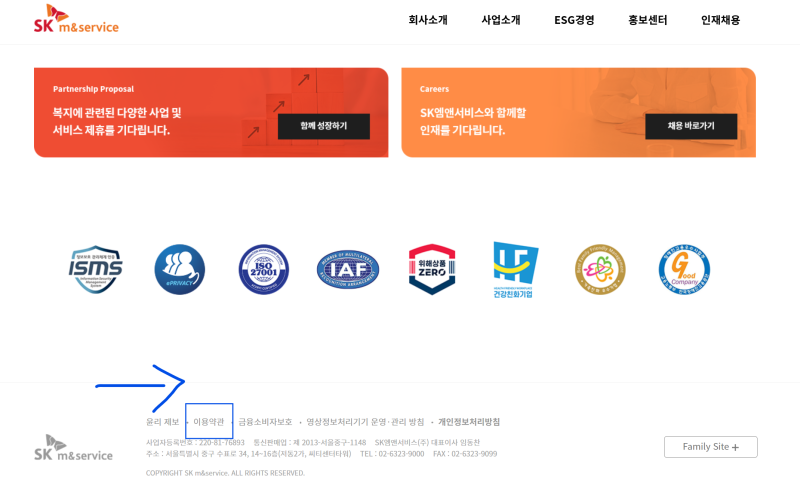The width and height of the screenshot is (800, 495).
Task: Click the 함께 성장하기 button
Action: click(x=323, y=126)
